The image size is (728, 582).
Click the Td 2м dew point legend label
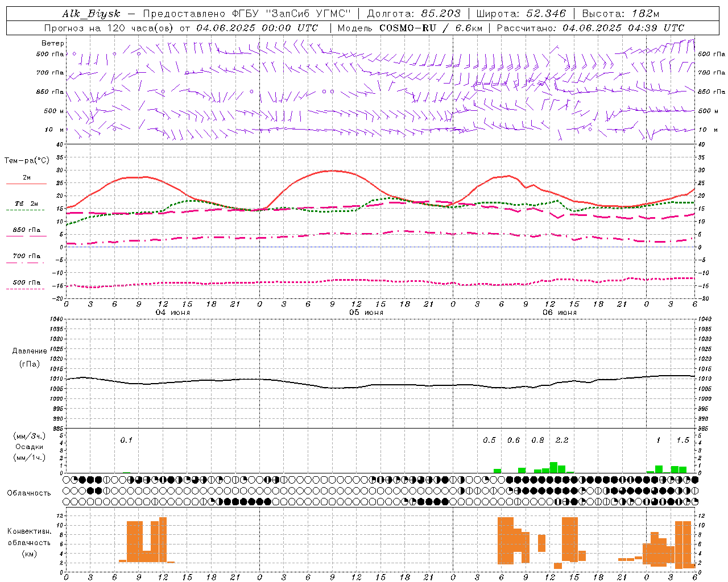tap(27, 203)
